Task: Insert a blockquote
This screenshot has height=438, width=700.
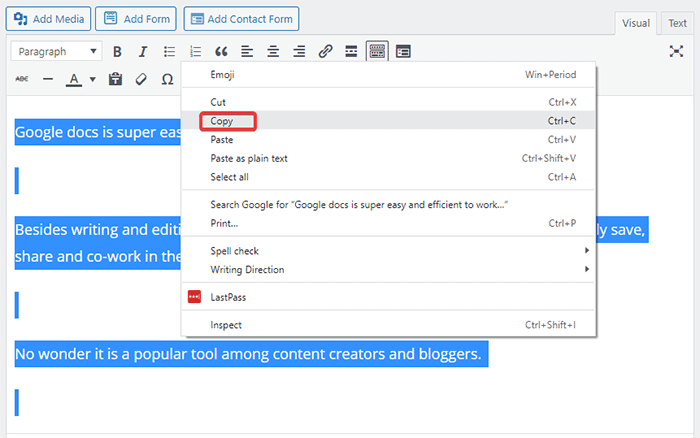Action: [x=221, y=52]
